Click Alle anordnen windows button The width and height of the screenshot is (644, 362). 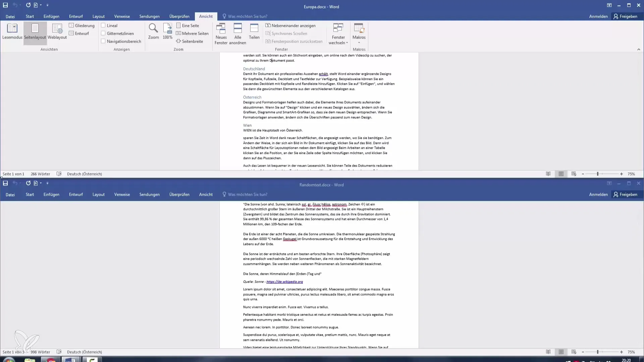tap(238, 34)
